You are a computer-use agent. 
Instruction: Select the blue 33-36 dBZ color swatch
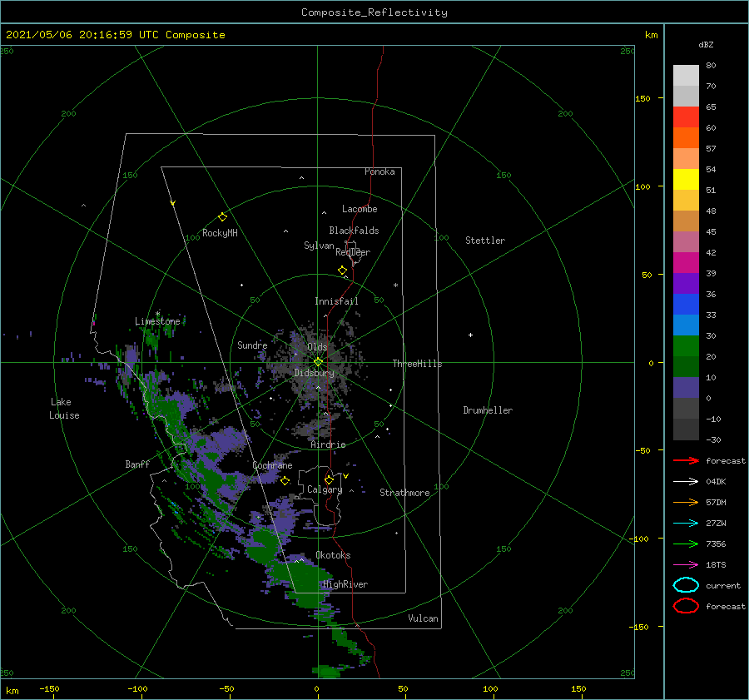686,305
